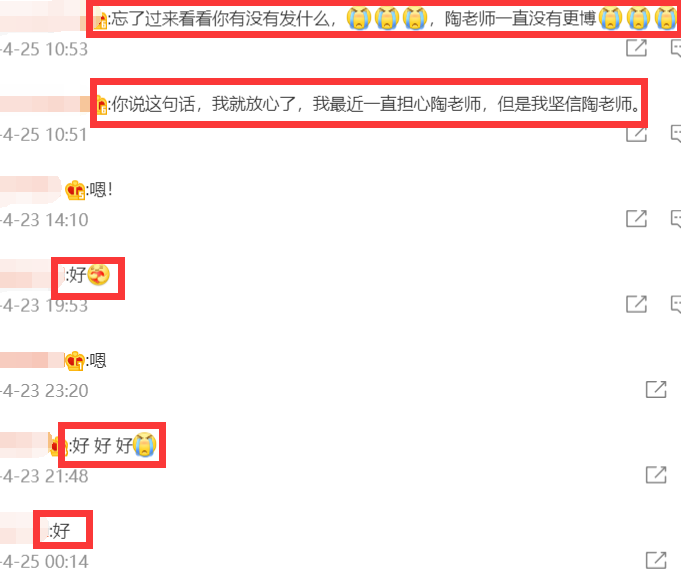681x579 pixels.
Task: Click the heart-hug emoji after 好 at 19:53
Action: [x=99, y=275]
